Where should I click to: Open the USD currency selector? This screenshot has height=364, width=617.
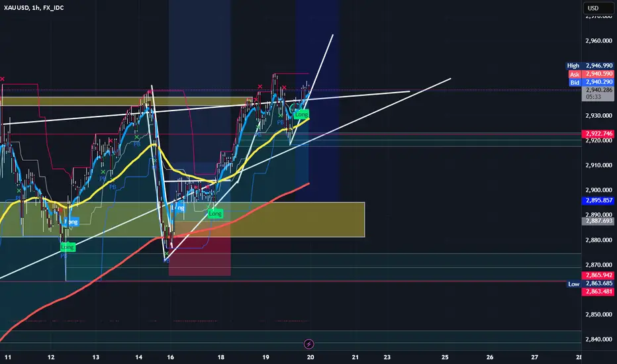click(597, 8)
